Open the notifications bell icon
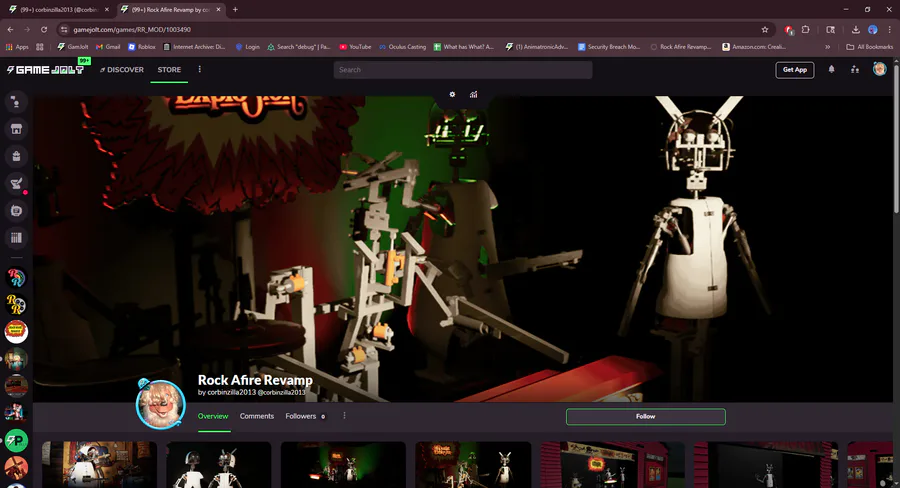 click(831, 69)
